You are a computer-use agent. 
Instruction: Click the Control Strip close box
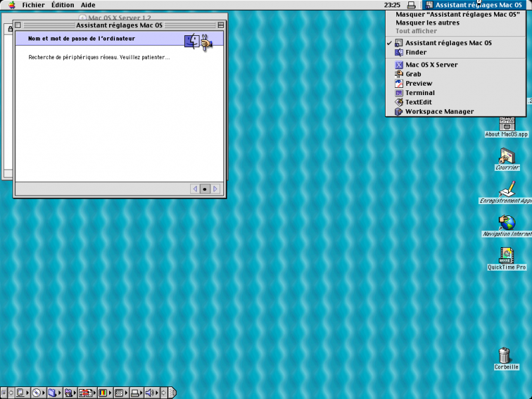click(4, 393)
